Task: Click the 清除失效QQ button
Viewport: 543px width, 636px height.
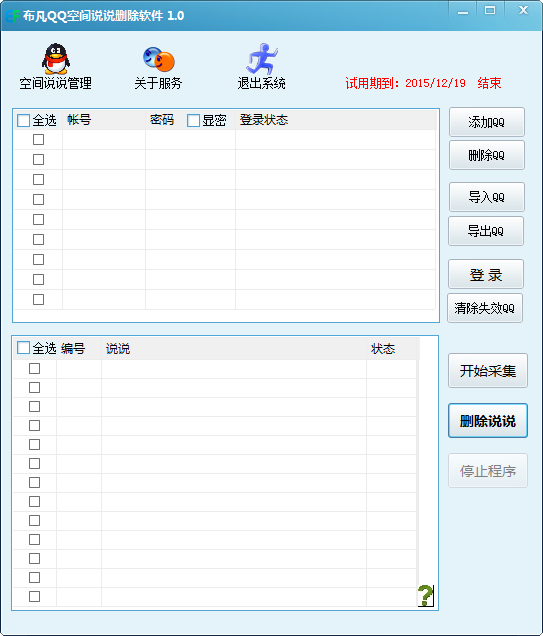Action: point(485,308)
